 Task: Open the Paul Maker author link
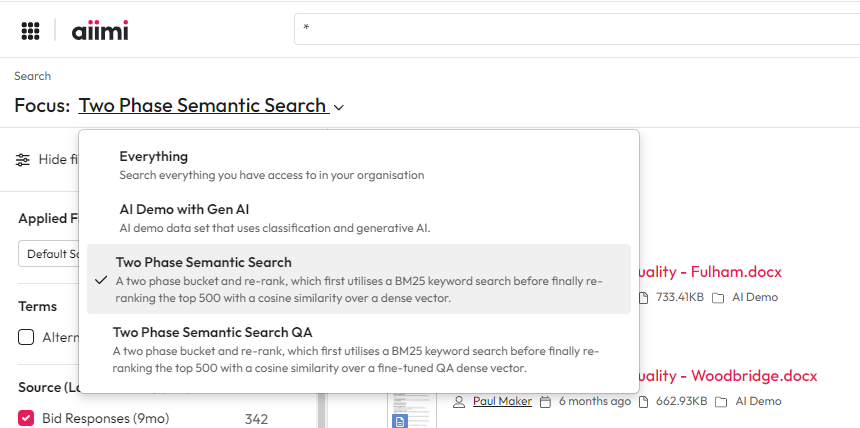click(503, 401)
